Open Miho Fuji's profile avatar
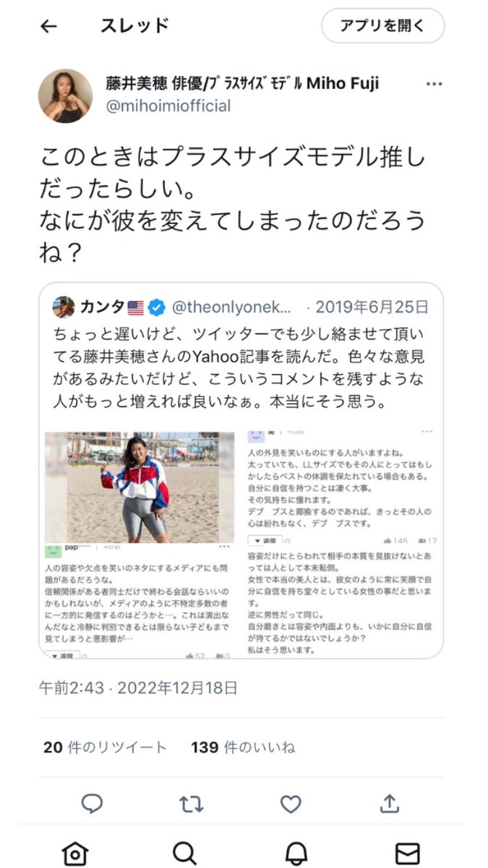Image resolution: width=488 pixels, height=868 pixels. (x=65, y=96)
